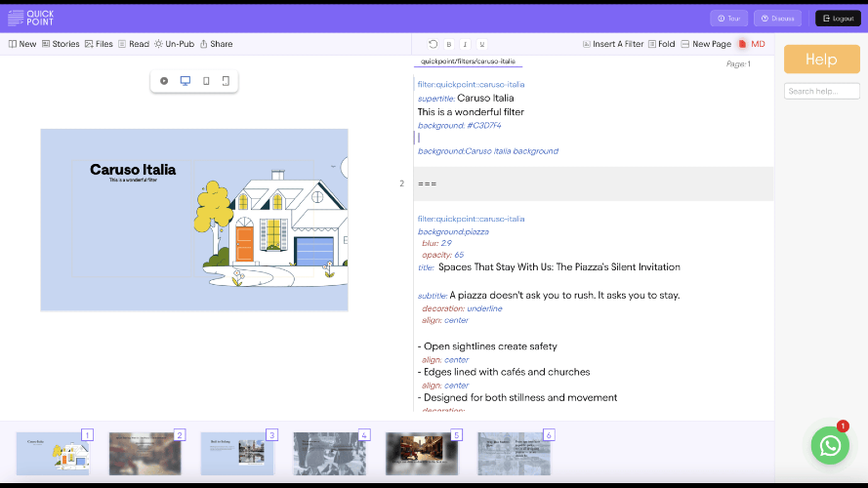
Task: Open the WhatsApp chat bubble
Action: (x=830, y=445)
